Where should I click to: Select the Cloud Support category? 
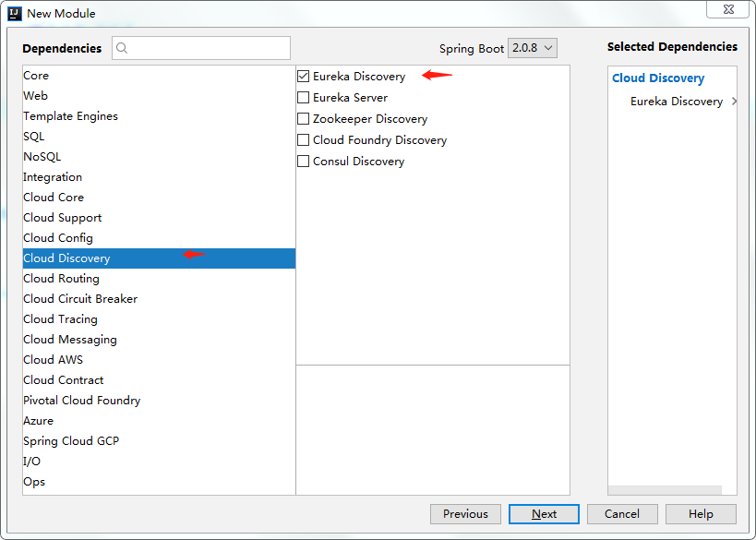pyautogui.click(x=159, y=218)
